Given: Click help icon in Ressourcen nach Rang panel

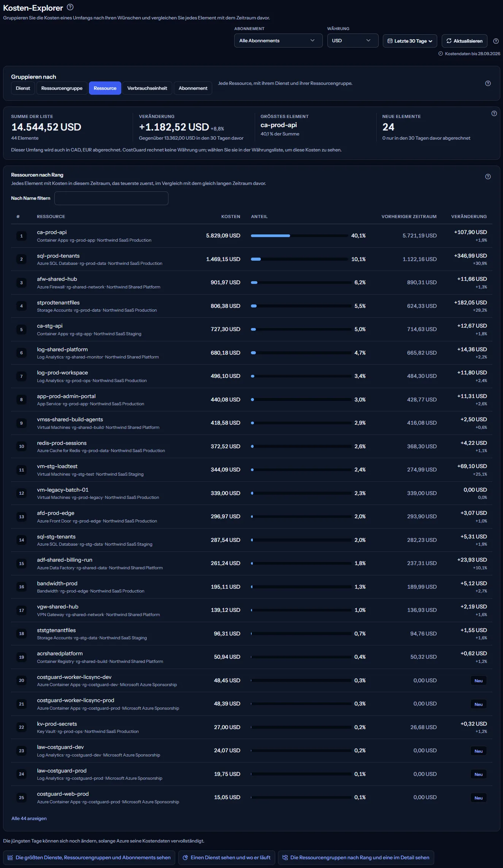Looking at the screenshot, I should click(488, 177).
